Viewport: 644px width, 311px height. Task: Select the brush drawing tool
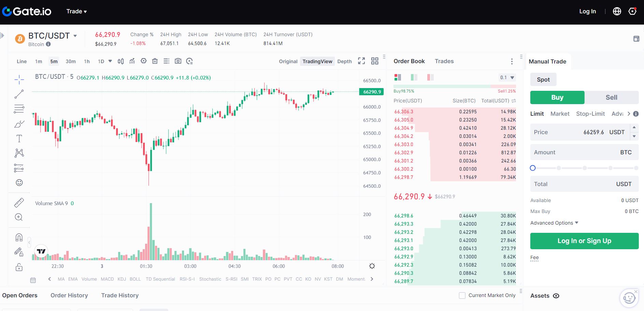pos(19,124)
